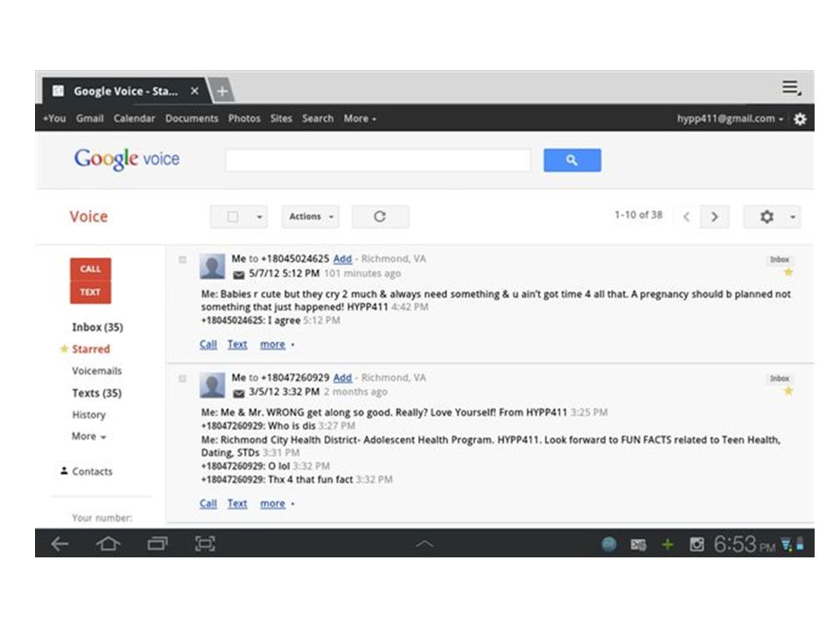
Task: Open the account options gear in top bar
Action: click(799, 119)
